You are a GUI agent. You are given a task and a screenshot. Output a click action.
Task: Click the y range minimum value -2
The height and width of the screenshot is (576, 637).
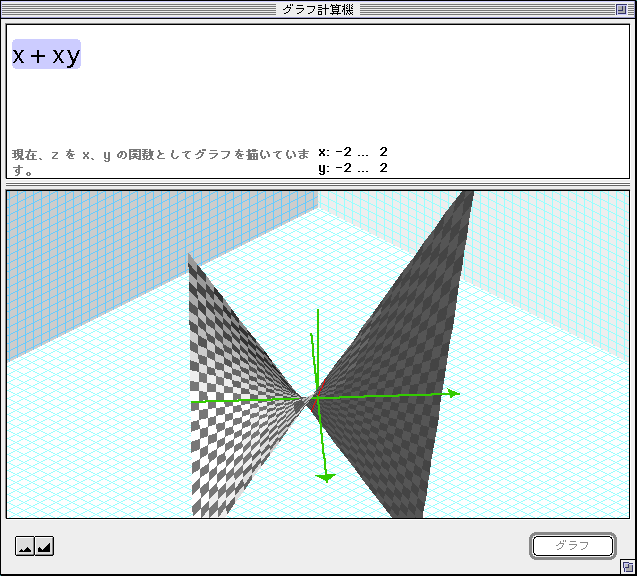(x=343, y=168)
